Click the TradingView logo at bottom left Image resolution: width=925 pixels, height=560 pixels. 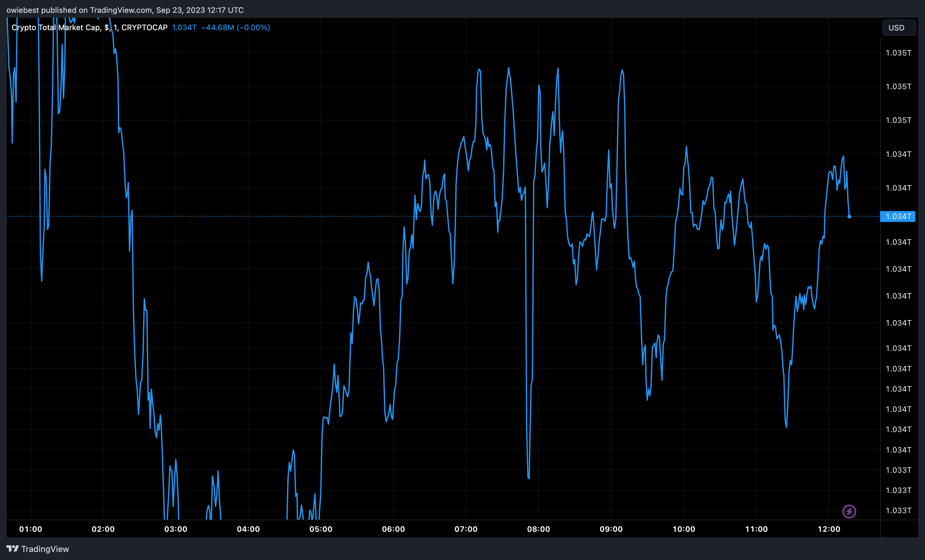point(38,549)
